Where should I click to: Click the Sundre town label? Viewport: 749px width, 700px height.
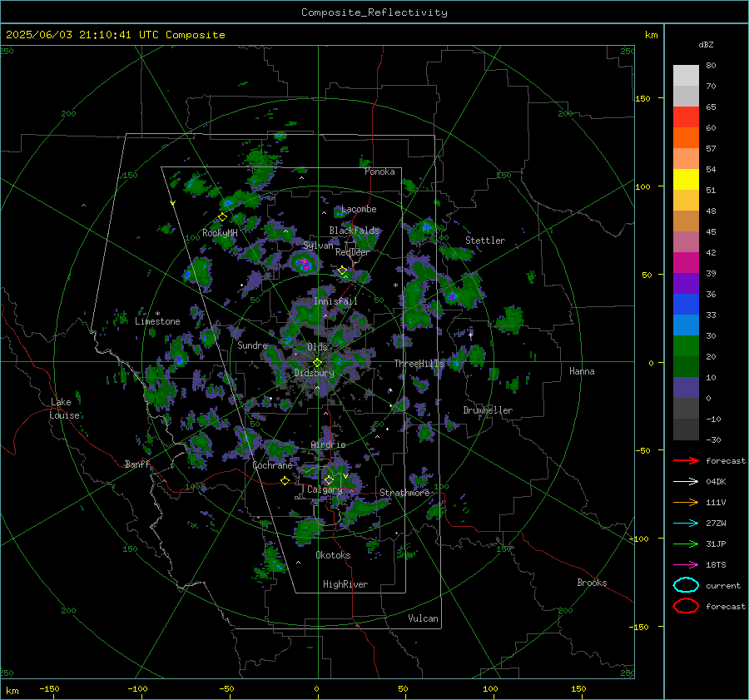click(252, 345)
